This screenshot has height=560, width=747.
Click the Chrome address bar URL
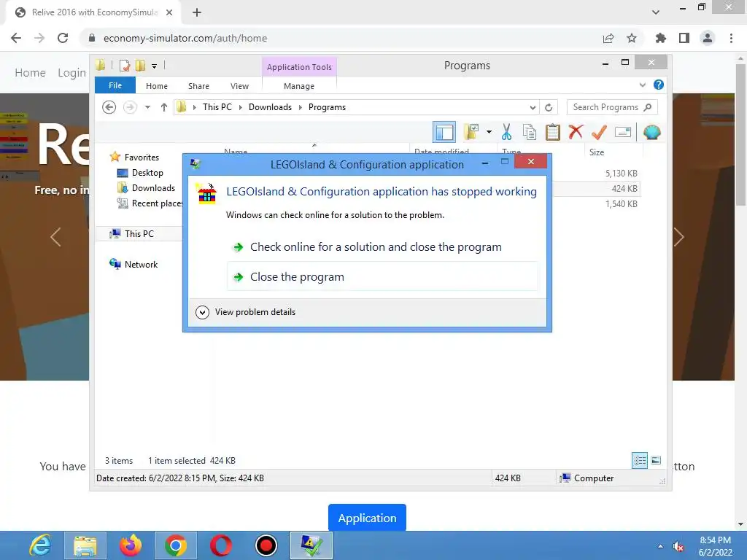[x=185, y=38]
